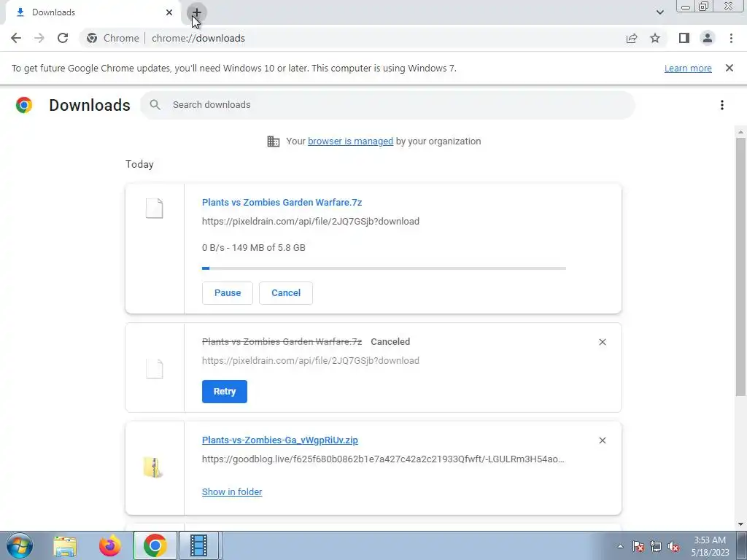Dismiss the Windows 7 update notice
The image size is (747, 560).
coord(729,68)
